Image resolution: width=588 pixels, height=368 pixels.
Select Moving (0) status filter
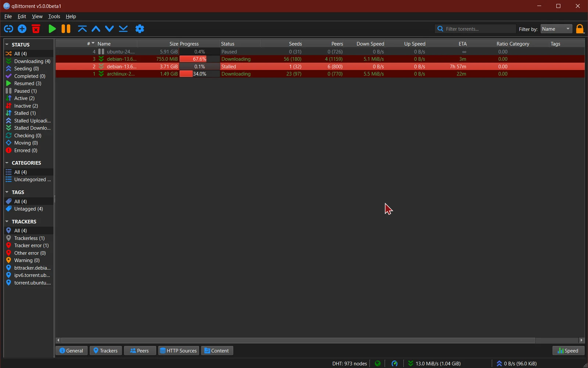[28, 143]
